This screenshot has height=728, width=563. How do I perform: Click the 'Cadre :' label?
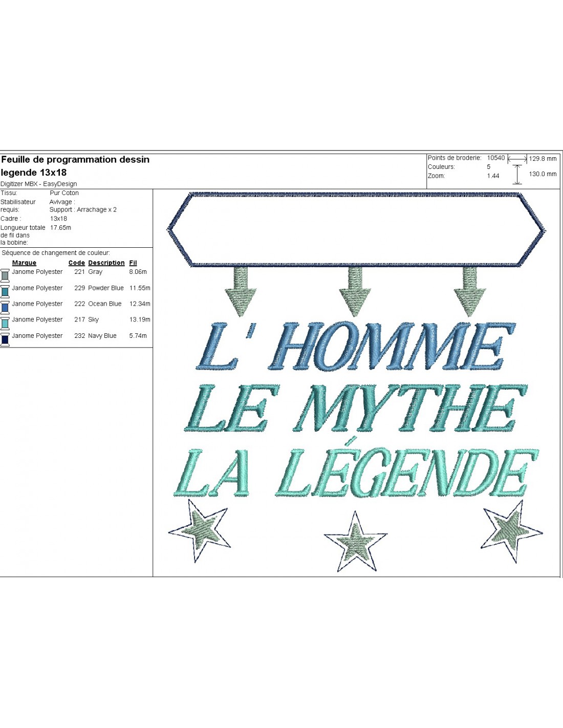coord(11,219)
